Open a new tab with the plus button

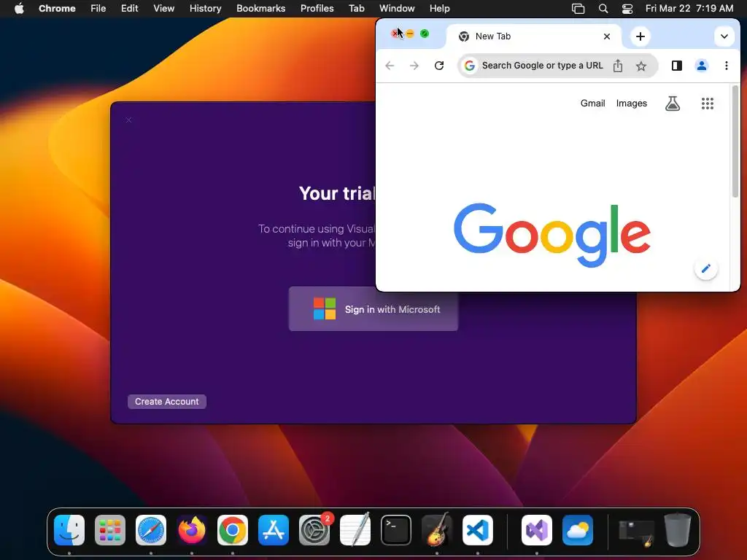tap(640, 36)
